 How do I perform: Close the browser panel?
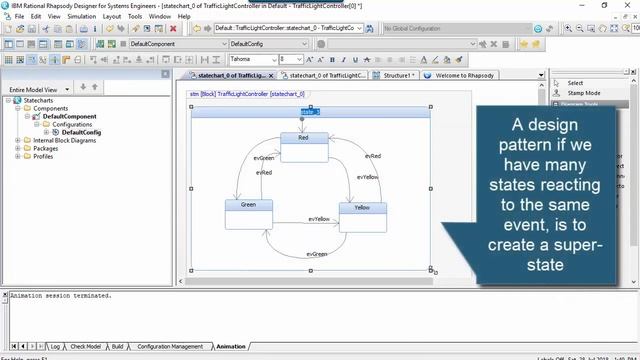[x=165, y=74]
